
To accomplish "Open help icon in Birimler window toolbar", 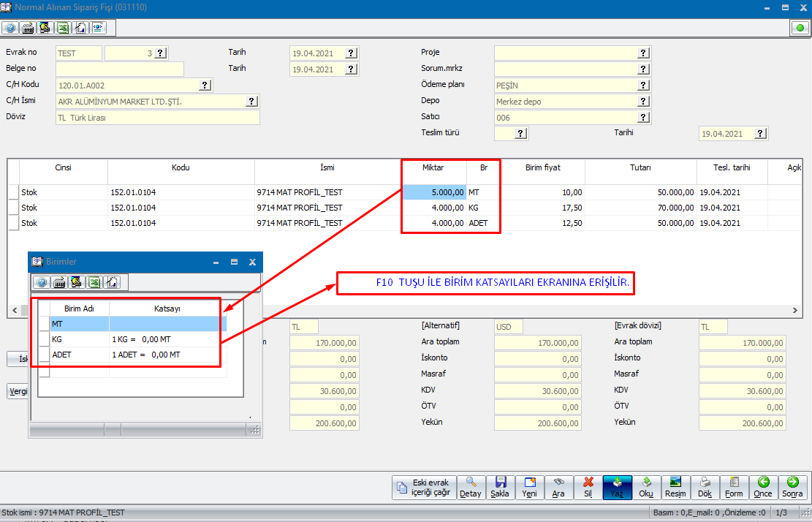I will [42, 282].
